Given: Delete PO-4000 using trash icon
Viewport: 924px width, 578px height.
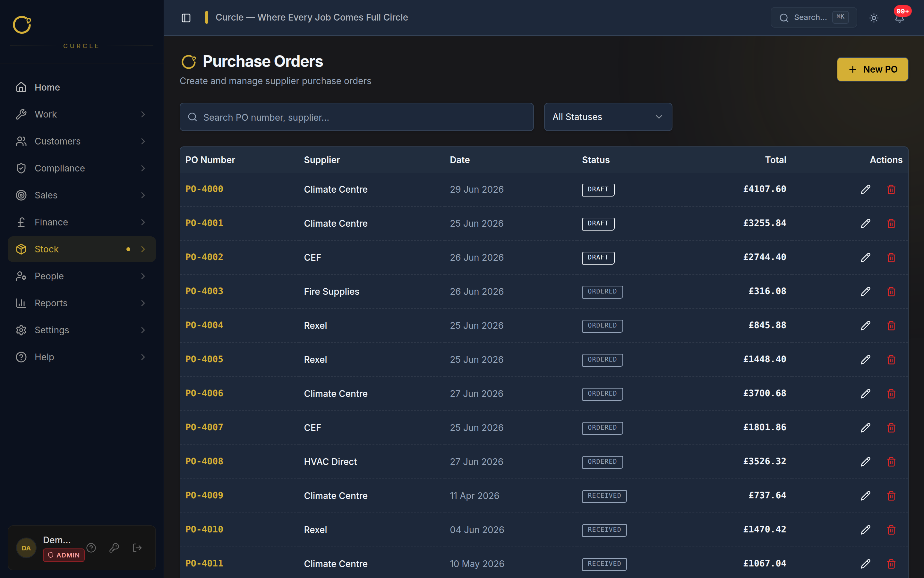Looking at the screenshot, I should point(891,189).
